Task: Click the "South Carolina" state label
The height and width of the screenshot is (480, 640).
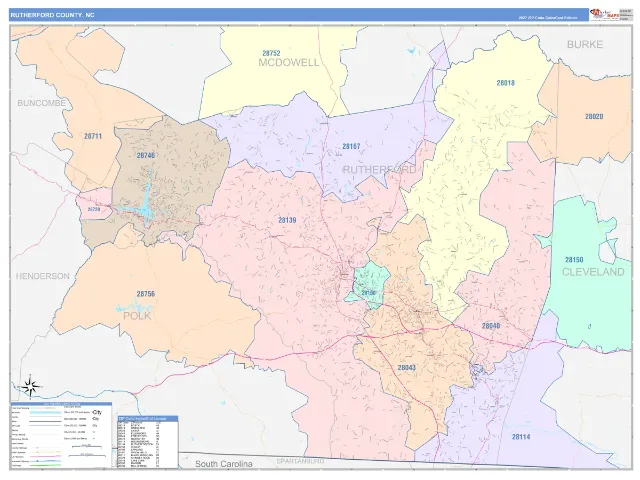Action: click(224, 464)
